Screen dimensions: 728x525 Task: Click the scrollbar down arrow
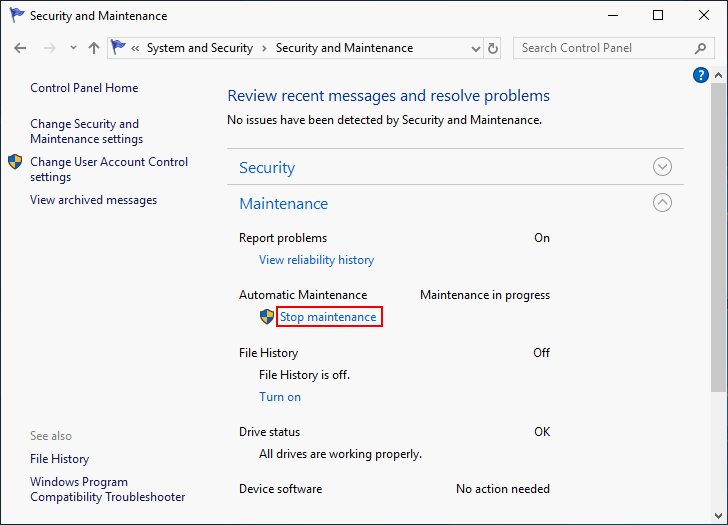(x=718, y=516)
